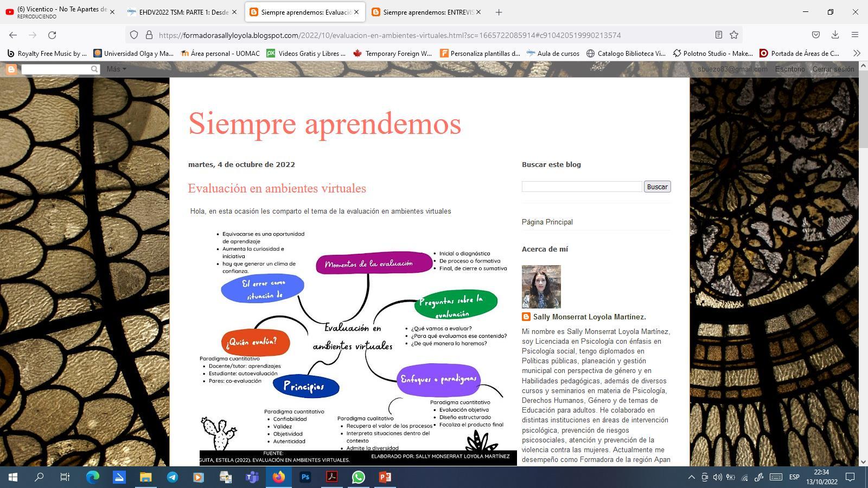Bookmark this page with the star icon
Image resolution: width=868 pixels, height=488 pixels.
[x=734, y=35]
